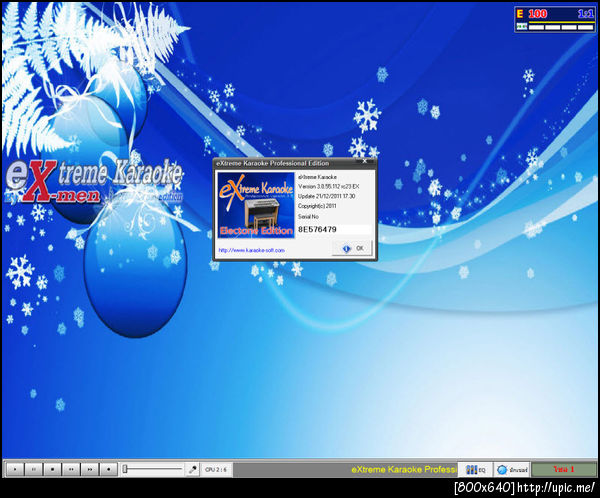Click the red 100 value in top-right panel
The height and width of the screenshot is (498, 600).
[x=538, y=14]
